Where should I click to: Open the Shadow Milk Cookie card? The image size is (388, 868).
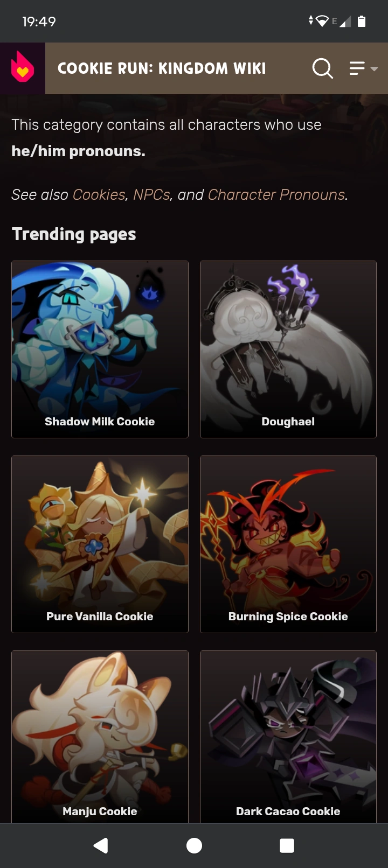(x=100, y=349)
